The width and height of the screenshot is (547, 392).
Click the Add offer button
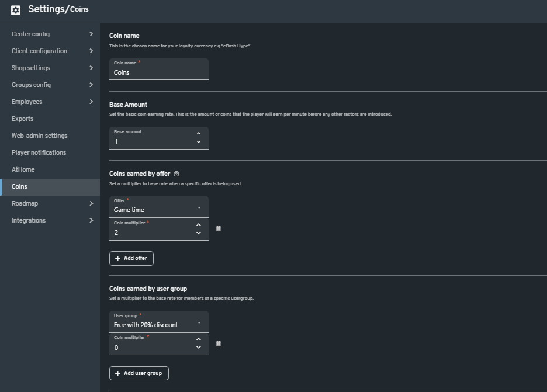coord(131,258)
